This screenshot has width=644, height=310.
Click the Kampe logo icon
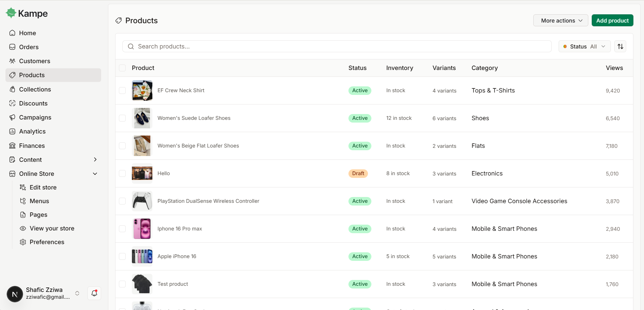(11, 13)
